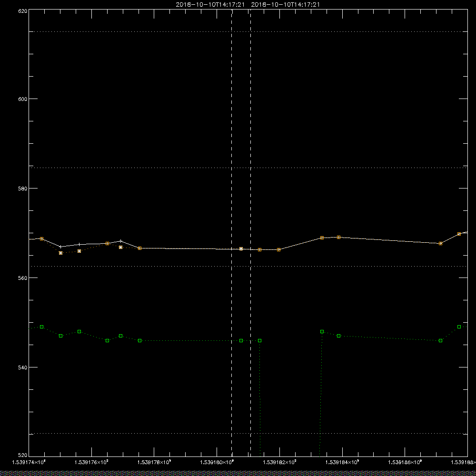Click the 520 y-axis label

click(23, 455)
